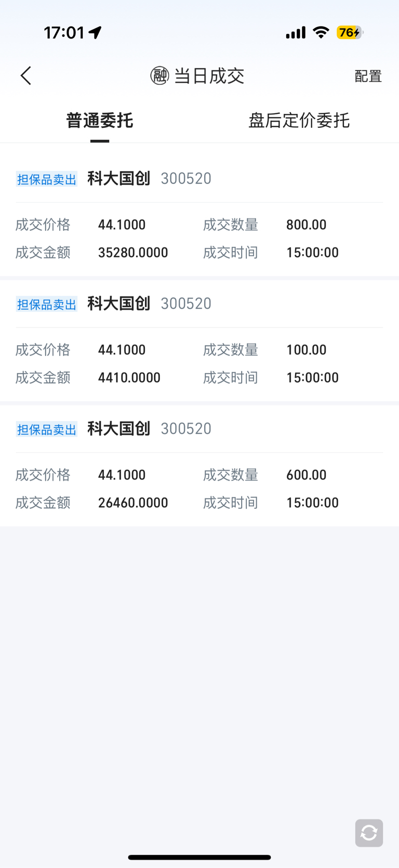
Task: Tap the 融 margin account icon
Action: point(159,76)
